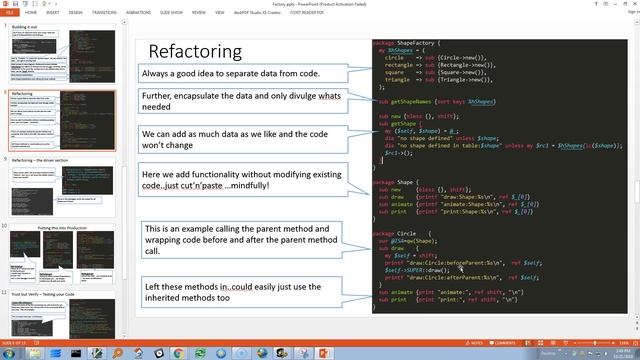The image size is (640, 360).
Task: Click 'We can add as much data' callout
Action: click(243, 139)
